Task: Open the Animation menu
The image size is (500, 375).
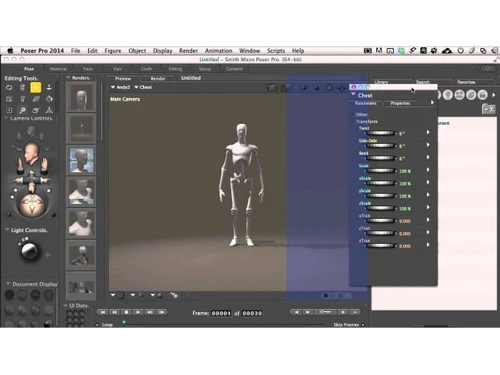Action: [x=218, y=51]
